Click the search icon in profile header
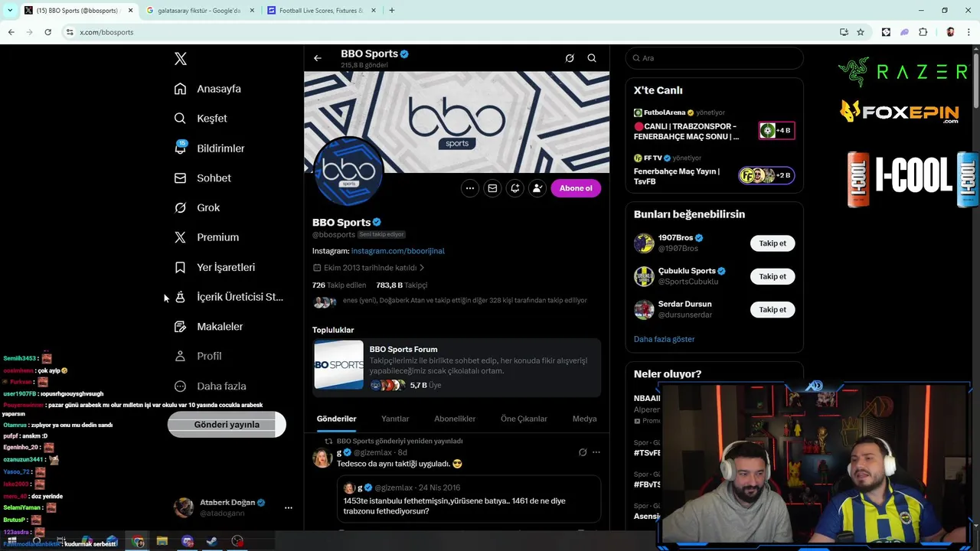Screen dimensions: 980x551 pos(592,58)
